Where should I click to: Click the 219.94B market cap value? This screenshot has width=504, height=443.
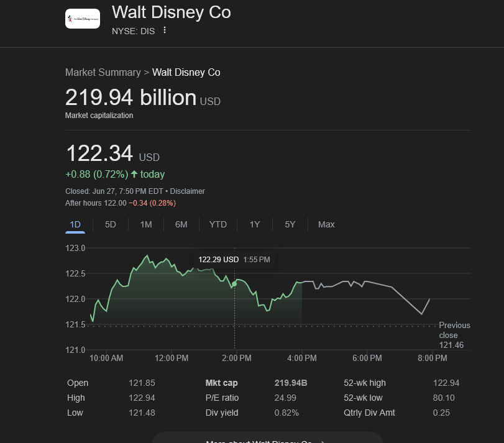(x=291, y=383)
